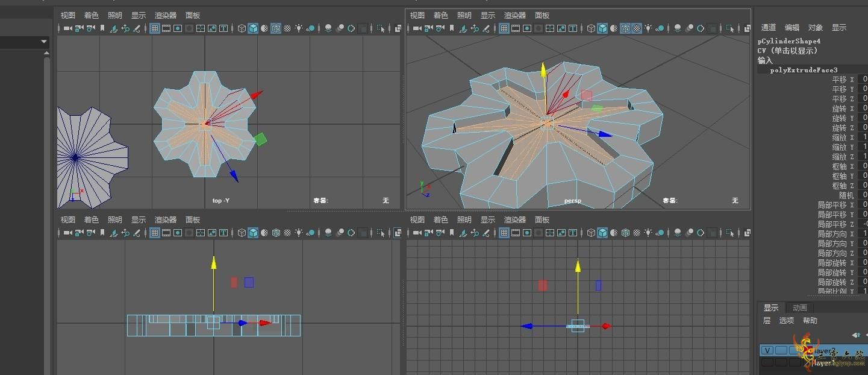
Task: Click red plane handle in bottom-right viewport
Action: [543, 285]
